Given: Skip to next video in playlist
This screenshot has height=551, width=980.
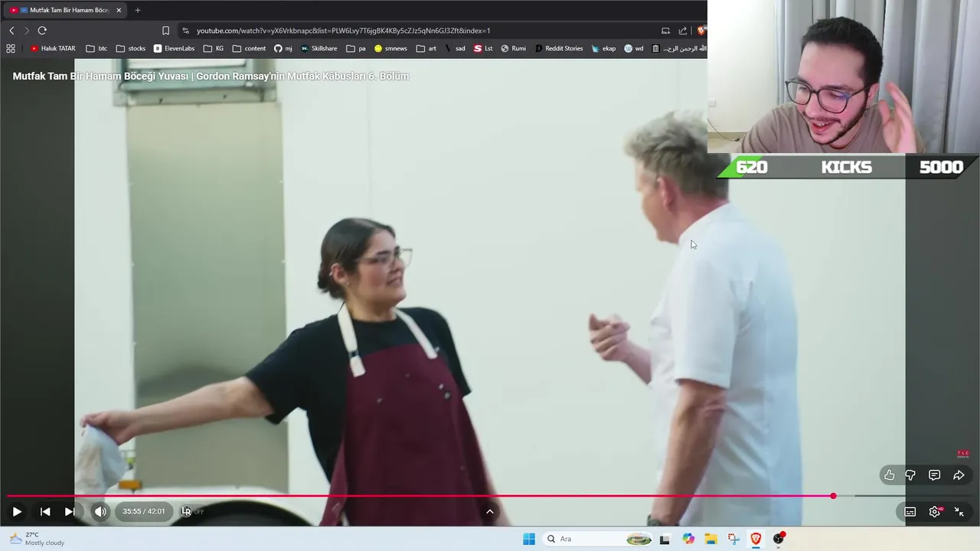Looking at the screenshot, I should (x=70, y=511).
